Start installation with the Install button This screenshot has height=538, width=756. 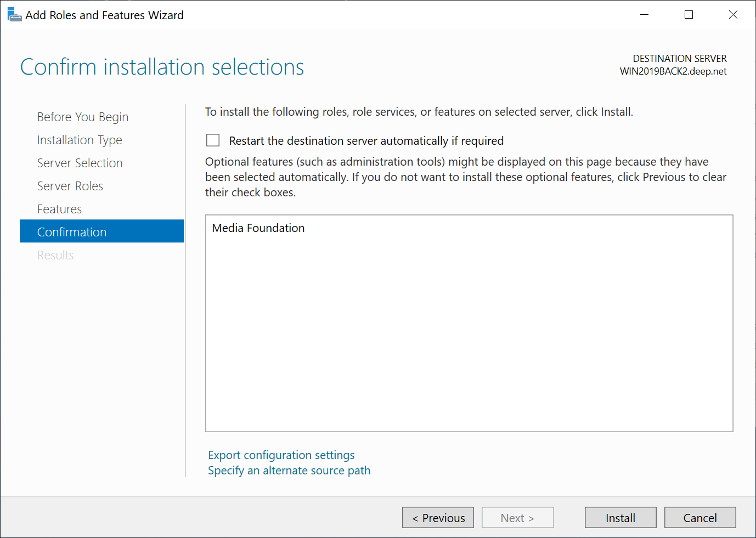click(x=620, y=518)
